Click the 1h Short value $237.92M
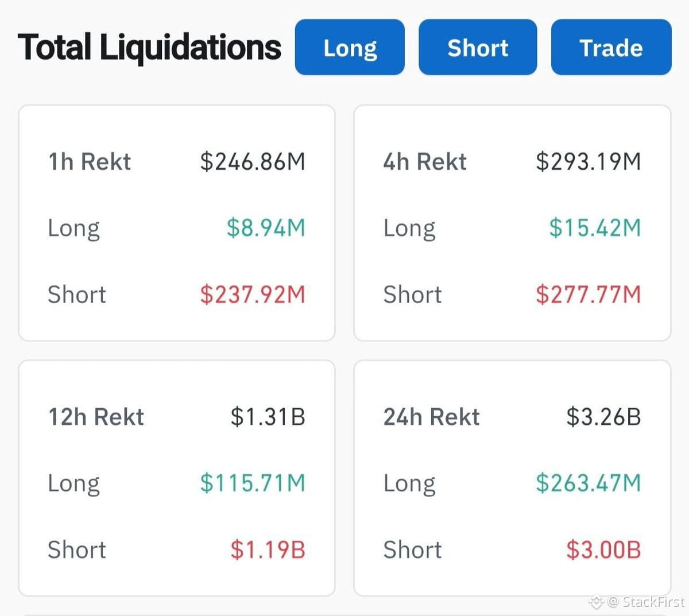Viewport: 689px width, 616px height. tap(253, 295)
